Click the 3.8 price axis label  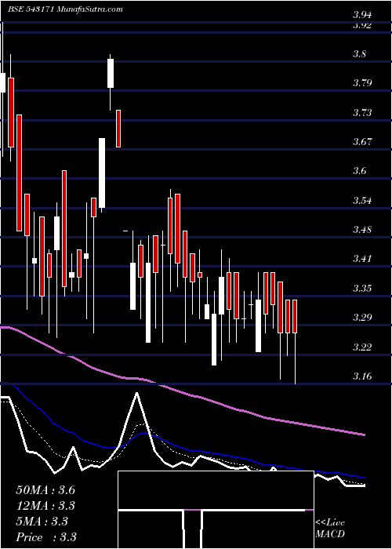[x=359, y=54]
